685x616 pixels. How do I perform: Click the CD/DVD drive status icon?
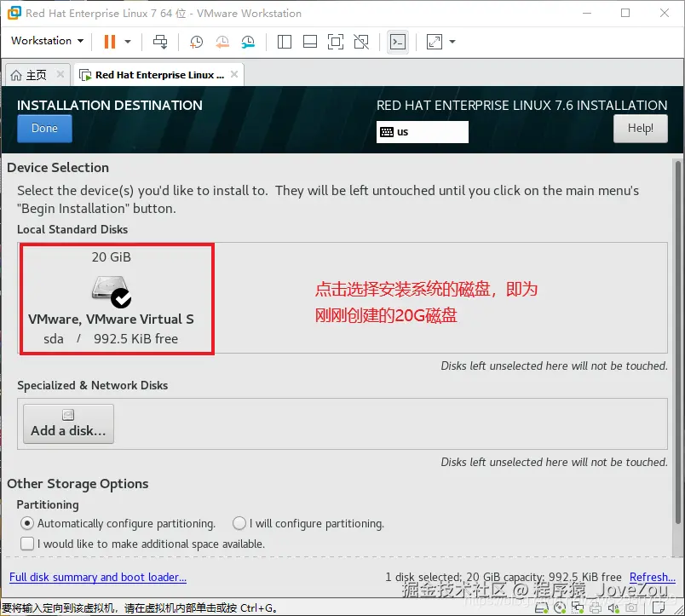click(x=560, y=608)
